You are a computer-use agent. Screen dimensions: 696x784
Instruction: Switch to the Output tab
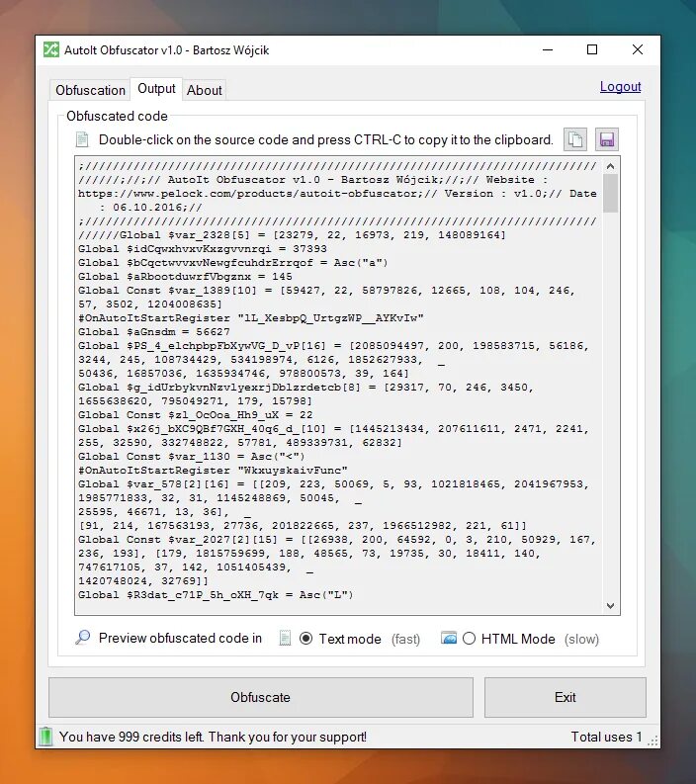pos(156,89)
